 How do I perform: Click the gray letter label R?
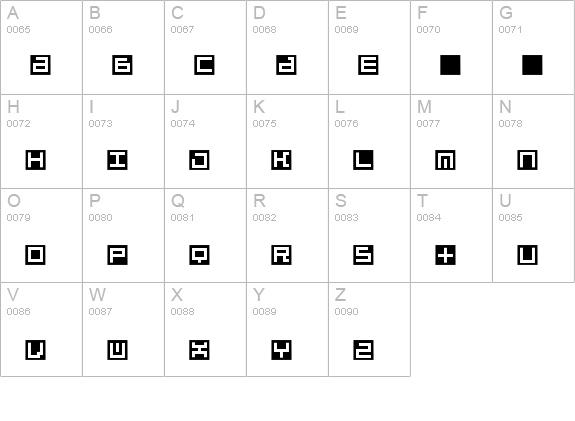tap(259, 201)
